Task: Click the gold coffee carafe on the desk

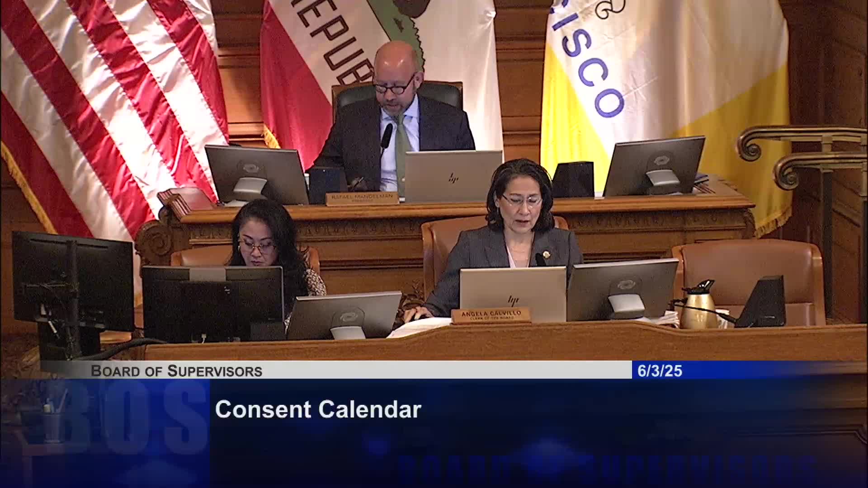Action: [698, 305]
